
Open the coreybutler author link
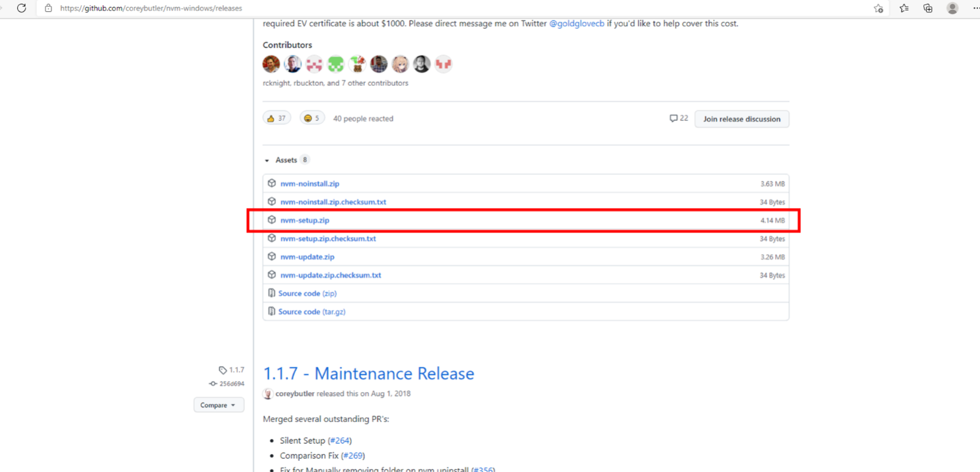pos(295,393)
